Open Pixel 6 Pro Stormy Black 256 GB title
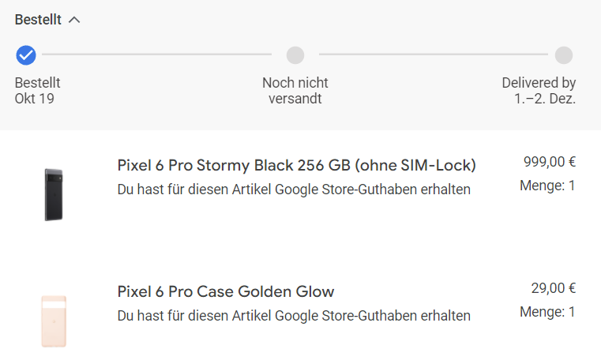 click(296, 166)
